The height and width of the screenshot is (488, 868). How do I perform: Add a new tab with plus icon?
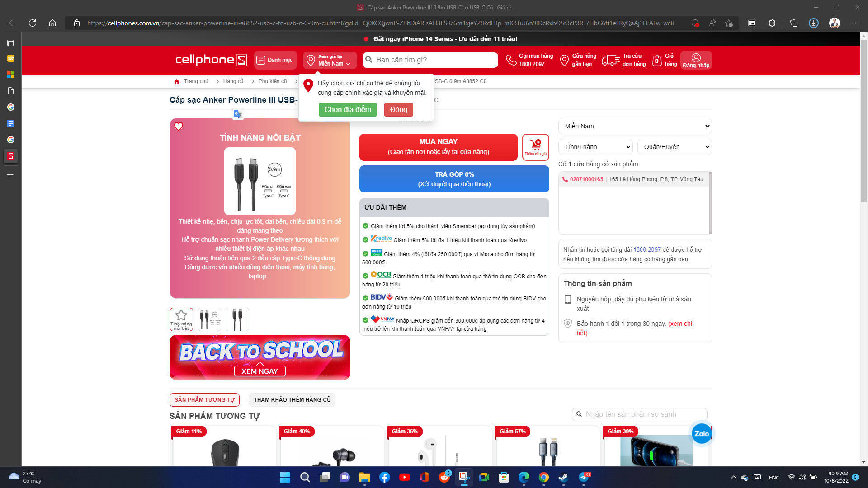10,175
